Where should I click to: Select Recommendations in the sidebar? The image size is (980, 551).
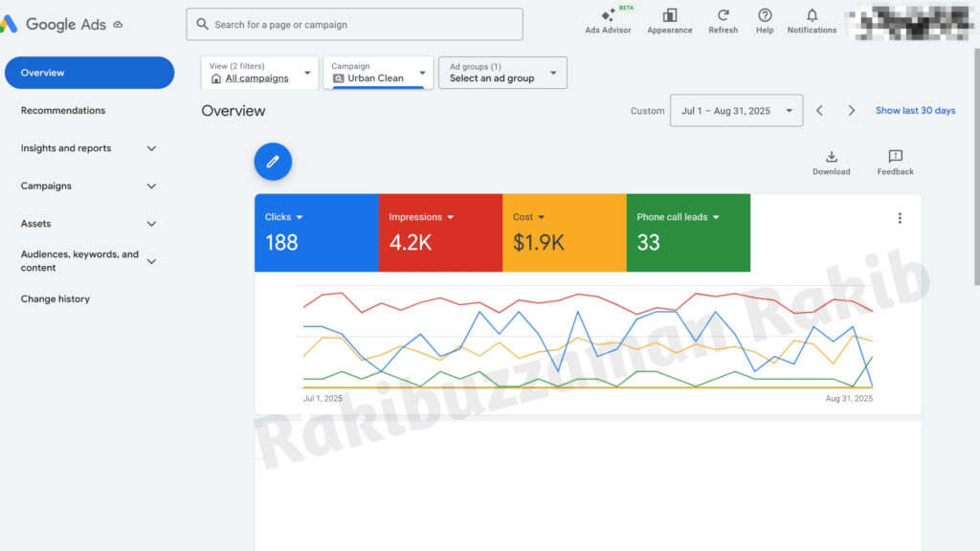[62, 110]
